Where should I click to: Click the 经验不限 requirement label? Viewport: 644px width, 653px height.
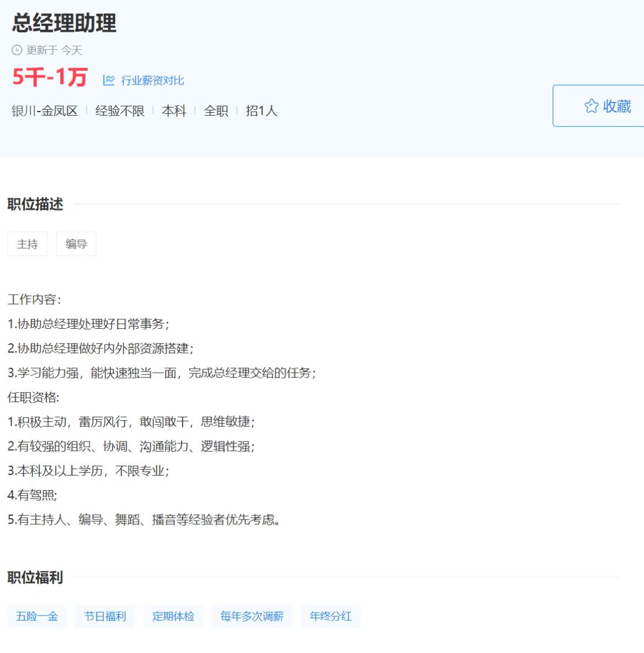[120, 111]
